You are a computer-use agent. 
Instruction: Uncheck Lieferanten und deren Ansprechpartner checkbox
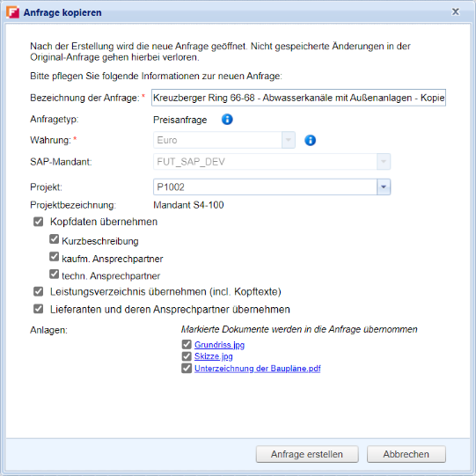38,309
